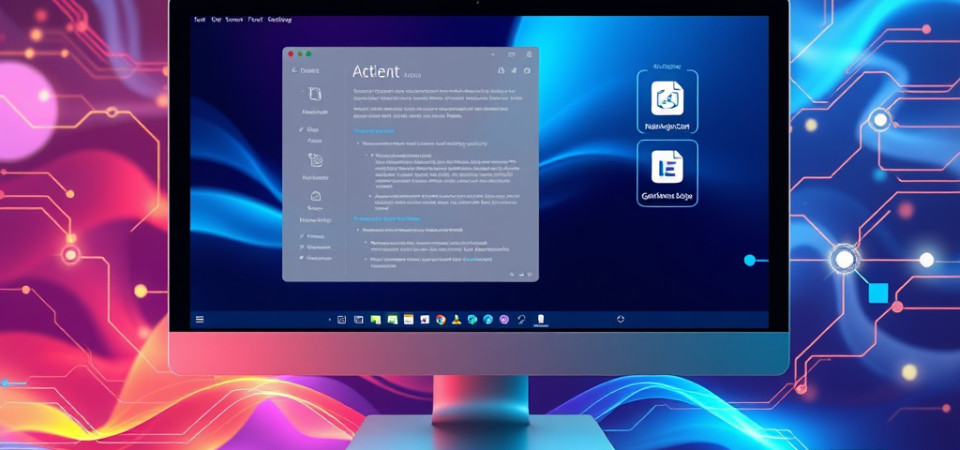Select the document page icon in sidebar
This screenshot has height=450, width=960.
315,93
